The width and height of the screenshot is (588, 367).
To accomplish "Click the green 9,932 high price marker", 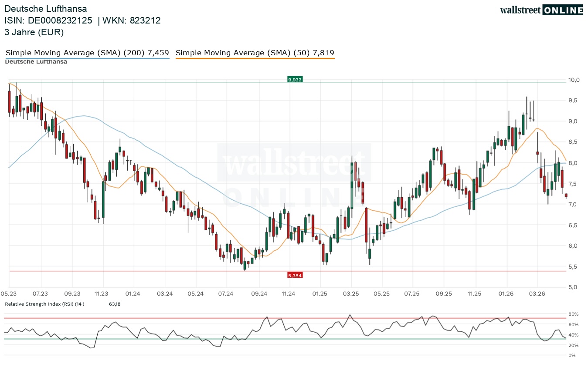I will [295, 79].
